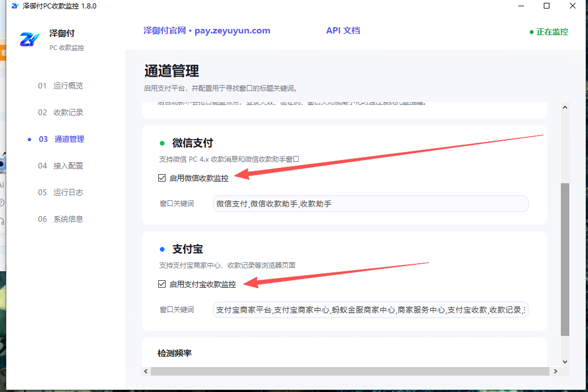The width and height of the screenshot is (588, 392).
Task: Open 泽御付官网 pay.zeyuyun.com link
Action: [206, 31]
